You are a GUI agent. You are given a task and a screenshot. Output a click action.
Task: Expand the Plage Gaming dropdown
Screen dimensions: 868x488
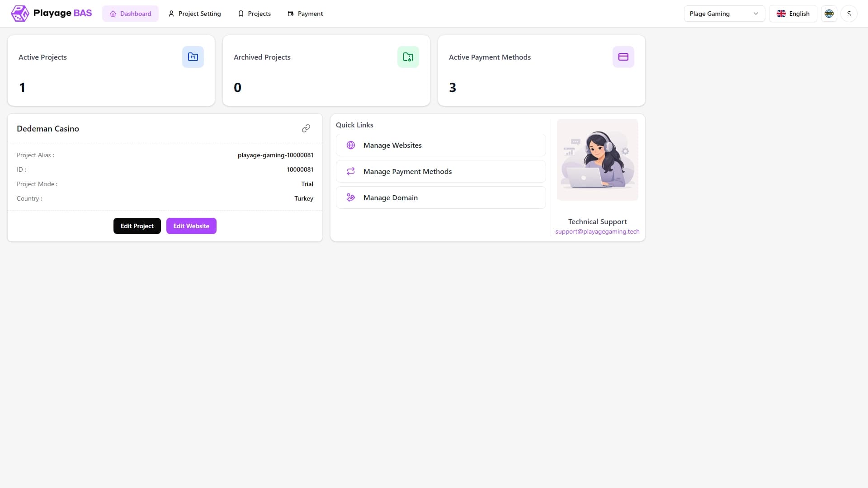pyautogui.click(x=724, y=14)
